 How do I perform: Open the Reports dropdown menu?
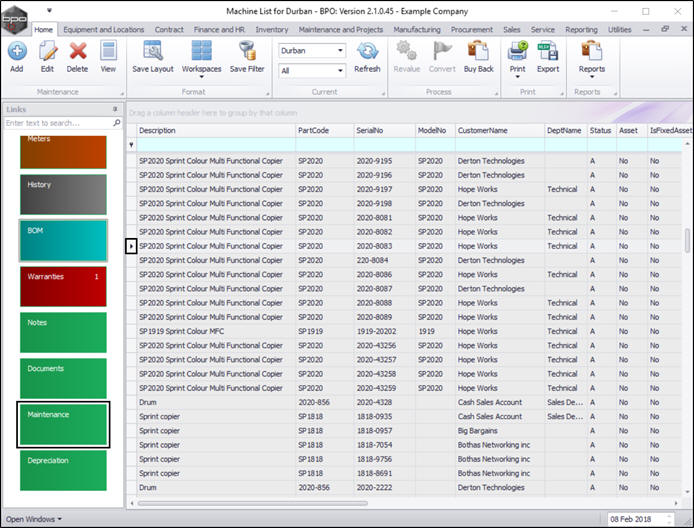[592, 58]
